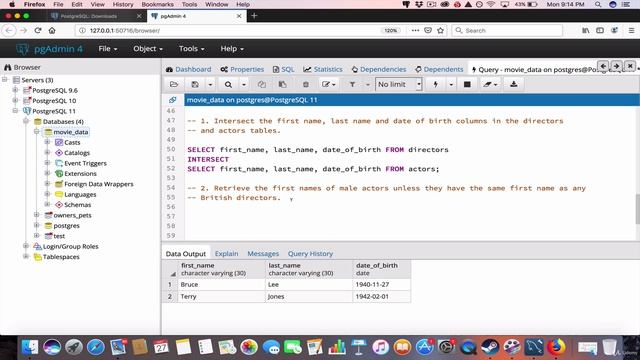
Task: Move panel tabs right with arrow button
Action: (616, 66)
